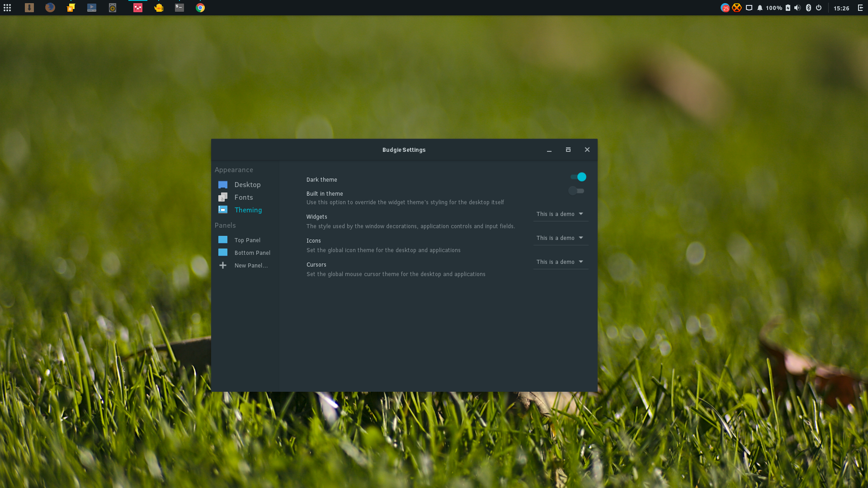Viewport: 868px width, 488px height.
Task: Click the Top Panel blue icon
Action: tap(223, 240)
